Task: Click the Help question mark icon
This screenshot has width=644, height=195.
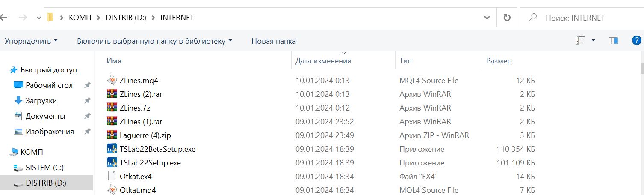Action: [x=636, y=41]
